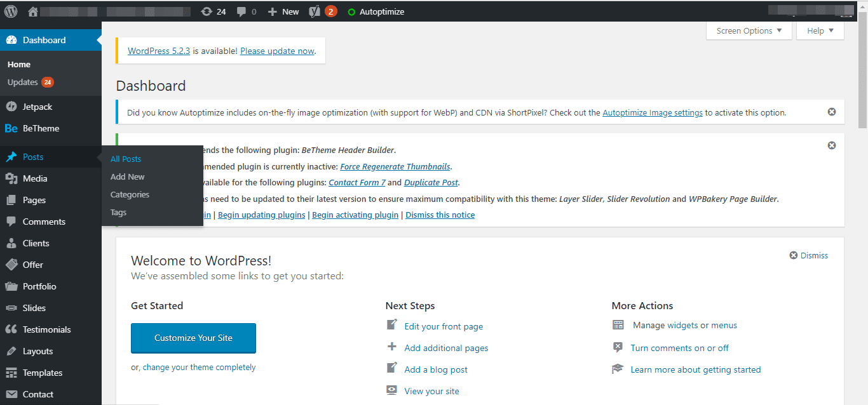Click change your theme completely link
Viewport: 868px width, 405px height.
coord(199,367)
